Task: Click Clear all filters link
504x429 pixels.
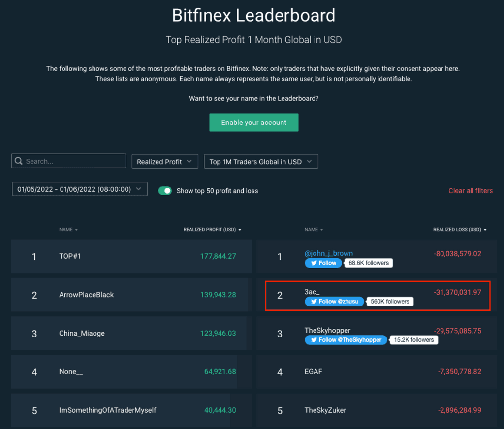Action: (x=471, y=191)
